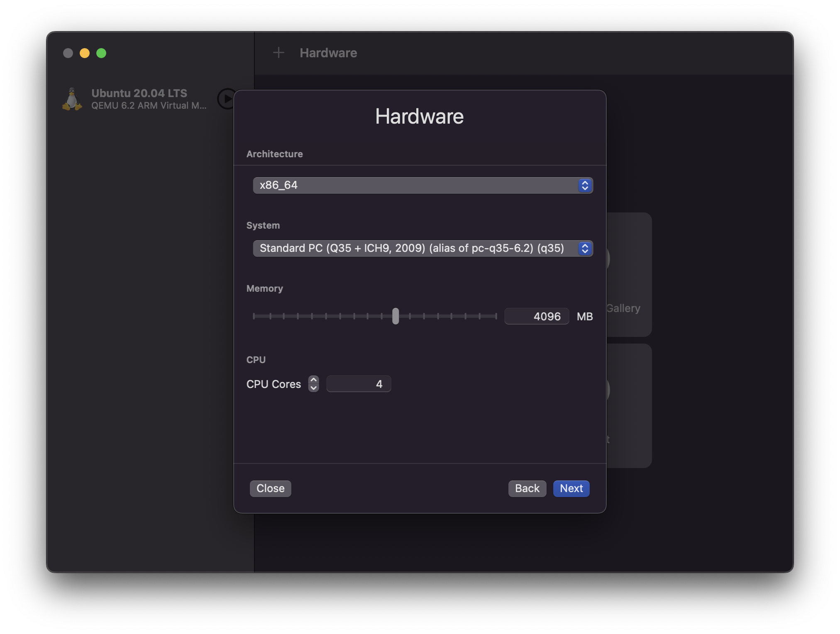The width and height of the screenshot is (840, 634).
Task: Decrease CPU Cores with the down arrow
Action: [x=314, y=388]
